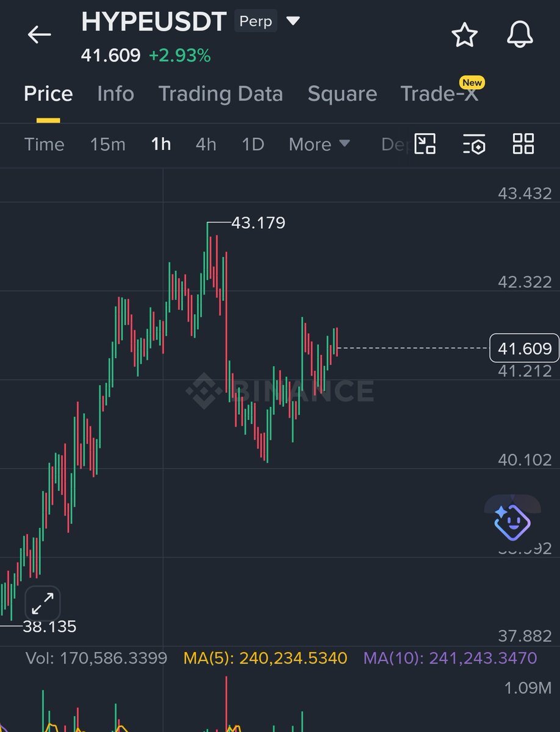Add HYPEUSDT to favorites with star
Image resolution: width=560 pixels, height=732 pixels.
tap(464, 35)
